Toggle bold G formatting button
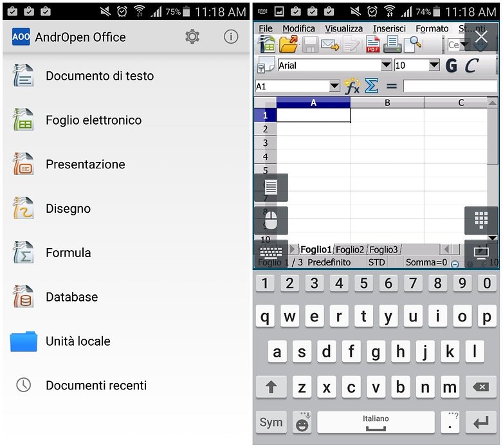This screenshot has height=448, width=503. (452, 66)
